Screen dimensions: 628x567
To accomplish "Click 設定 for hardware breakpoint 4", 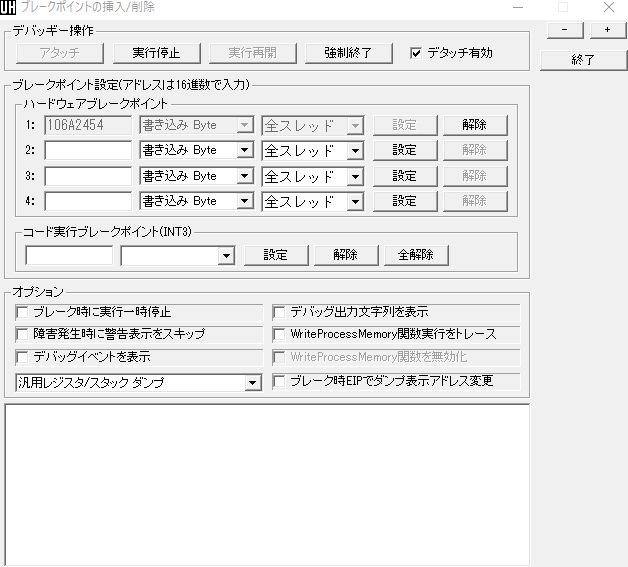I will (405, 201).
